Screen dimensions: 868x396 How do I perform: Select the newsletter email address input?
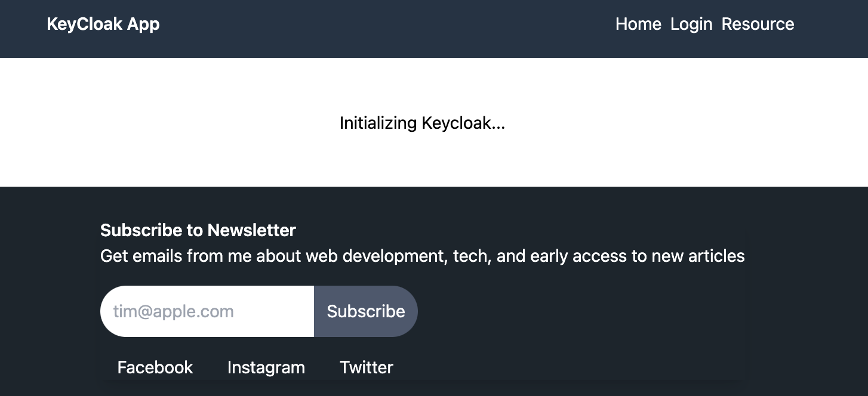(207, 311)
